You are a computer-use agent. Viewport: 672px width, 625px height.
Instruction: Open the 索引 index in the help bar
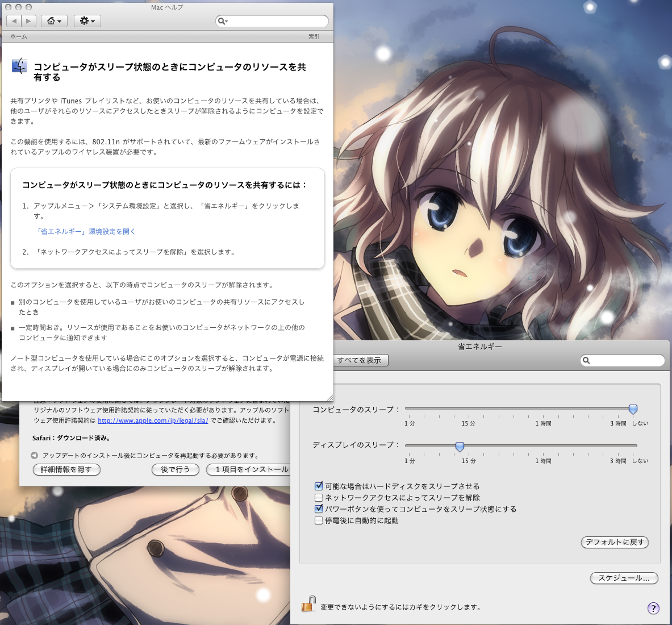tap(314, 36)
